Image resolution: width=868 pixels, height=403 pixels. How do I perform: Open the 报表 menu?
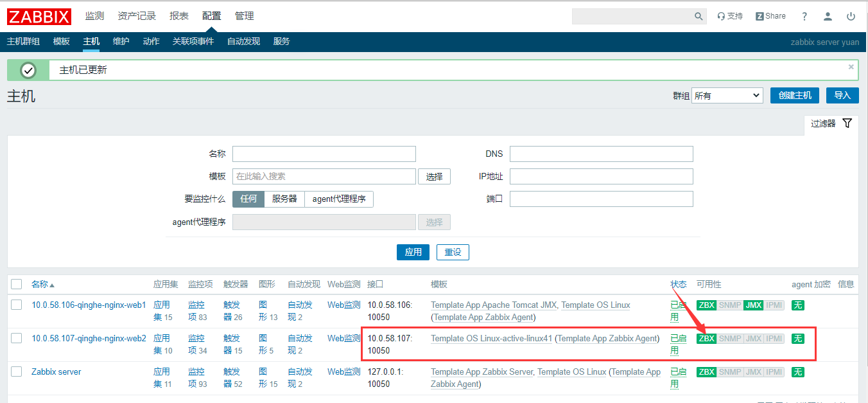pos(179,16)
